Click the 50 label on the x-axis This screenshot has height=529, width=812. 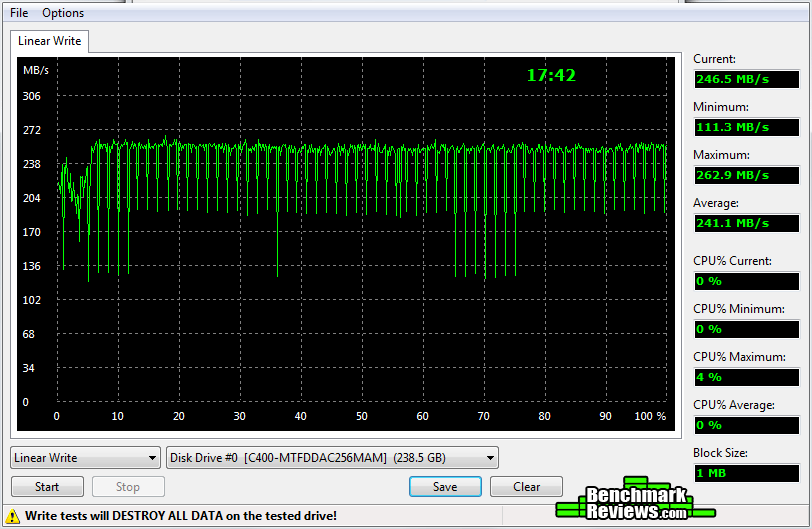click(x=361, y=416)
